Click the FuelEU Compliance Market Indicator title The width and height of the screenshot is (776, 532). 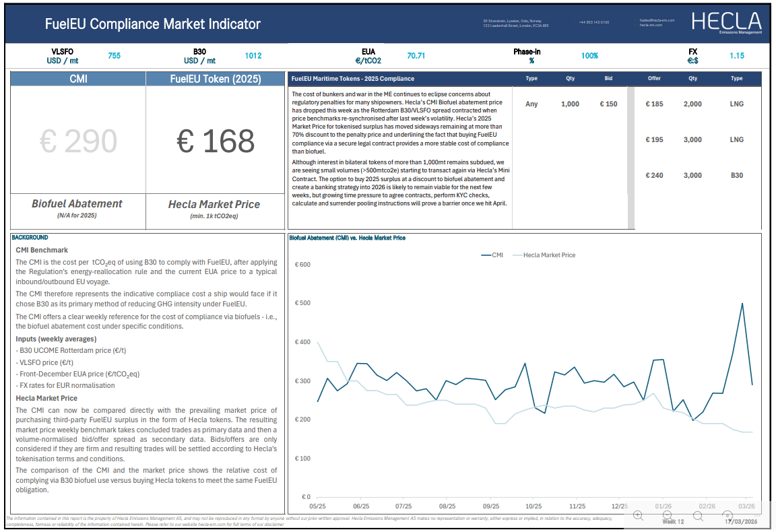(x=152, y=24)
